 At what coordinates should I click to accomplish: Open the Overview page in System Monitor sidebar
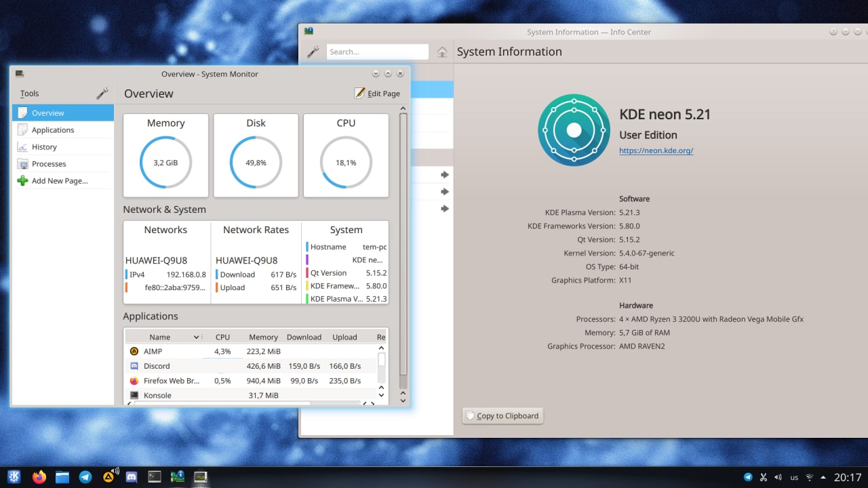pyautogui.click(x=63, y=113)
